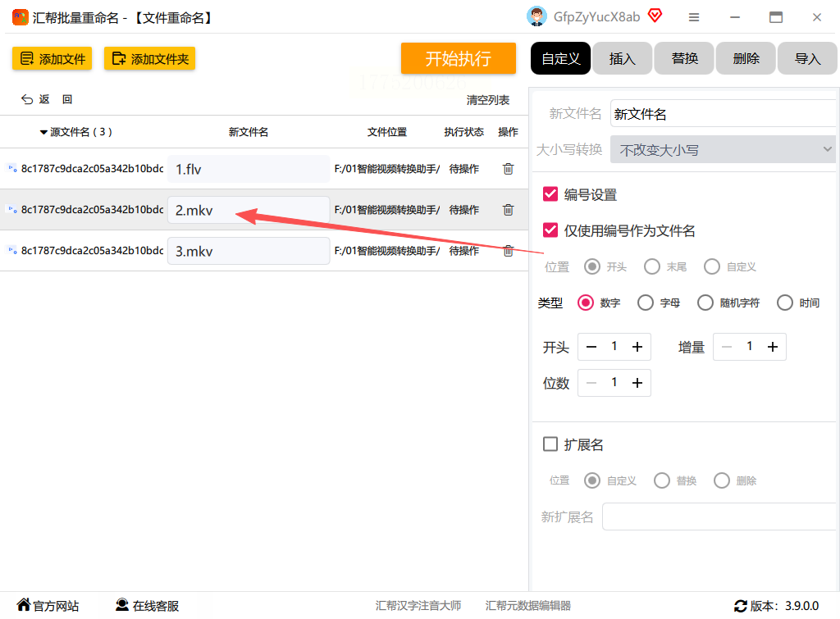
Task: Open 汇帮汉字注音大师 link
Action: pyautogui.click(x=418, y=606)
